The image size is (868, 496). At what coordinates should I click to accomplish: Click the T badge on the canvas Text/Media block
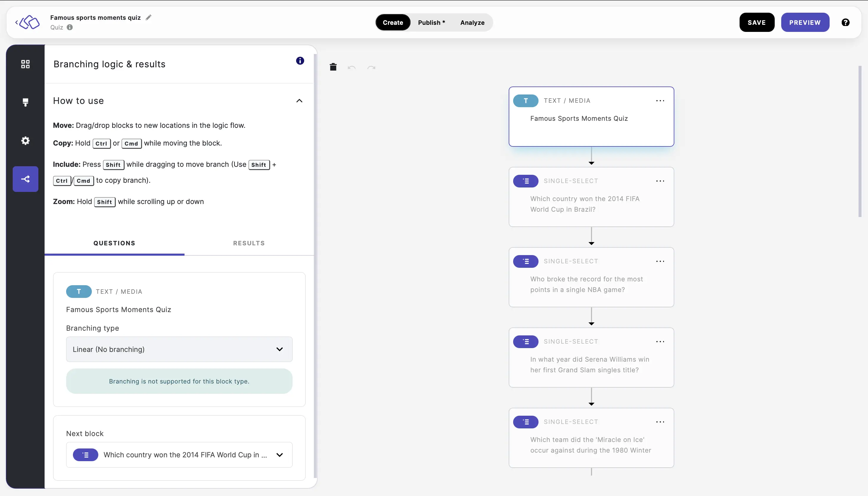coord(526,101)
